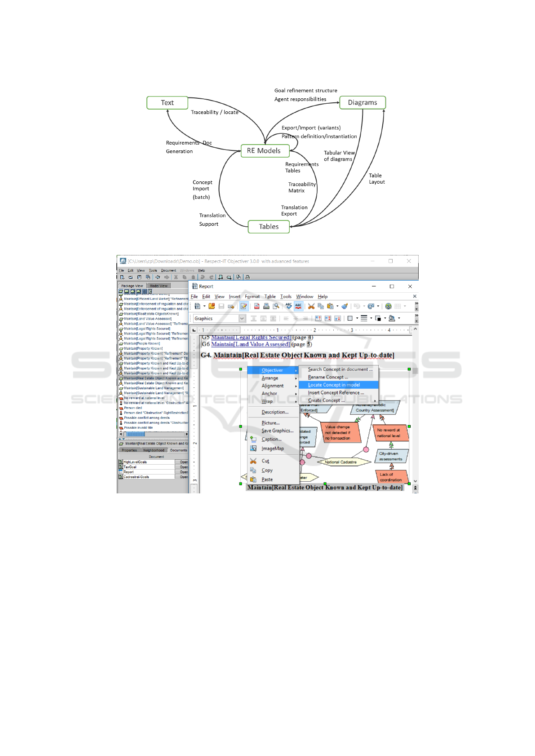Click the Print Preview magnifier icon
535x756 pixels.
[x=276, y=306]
